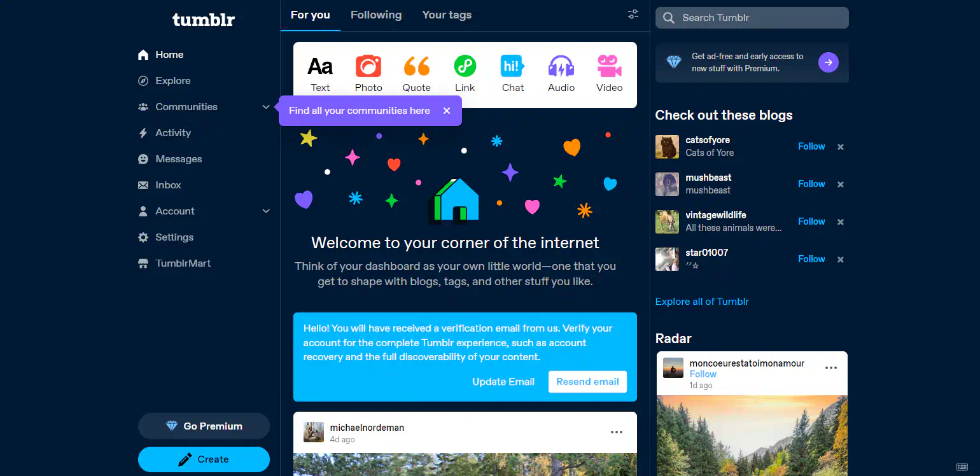Collapse the Communities menu
The height and width of the screenshot is (476, 980).
(x=265, y=106)
